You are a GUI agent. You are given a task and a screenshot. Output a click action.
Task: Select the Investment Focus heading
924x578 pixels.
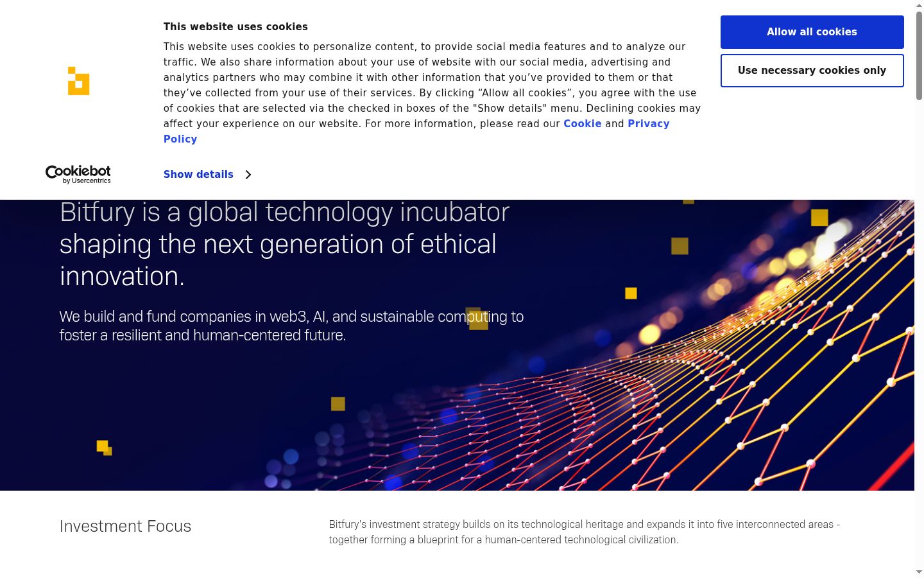(125, 526)
